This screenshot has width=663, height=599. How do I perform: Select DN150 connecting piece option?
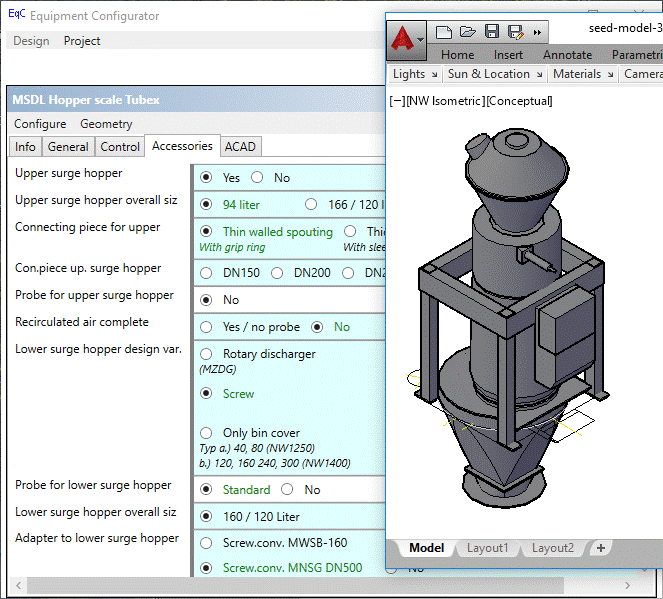pos(207,273)
